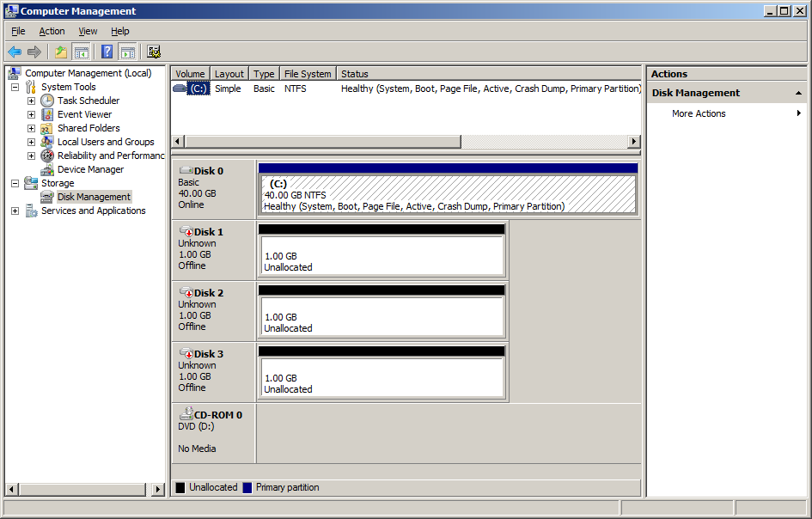Toggle the Show/Hide Action Pane icon
The image size is (812, 519).
127,52
